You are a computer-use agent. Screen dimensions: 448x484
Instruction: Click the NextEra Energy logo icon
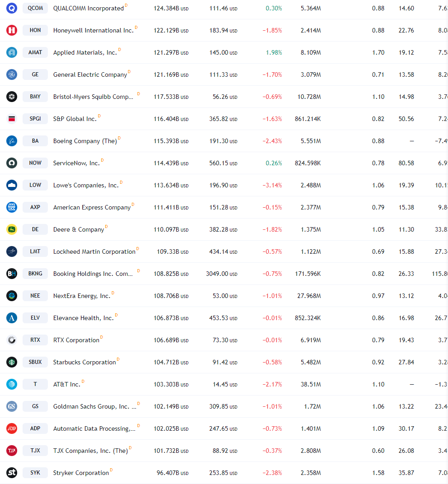coord(12,296)
